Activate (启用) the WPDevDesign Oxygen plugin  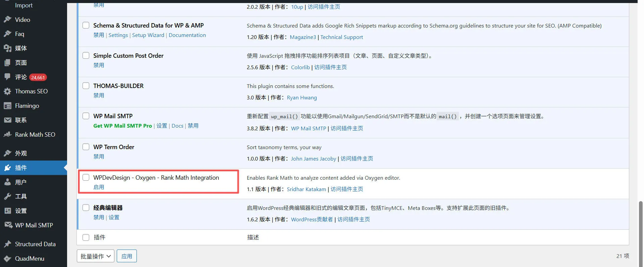[99, 187]
